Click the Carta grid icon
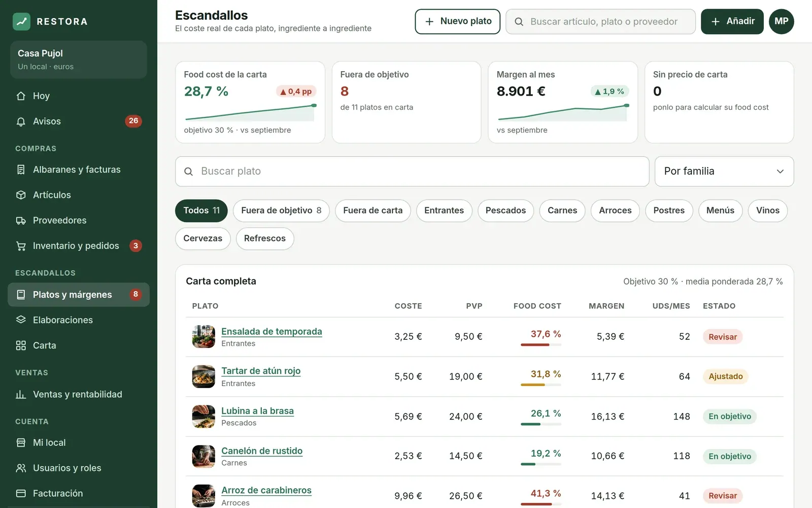 (x=21, y=345)
